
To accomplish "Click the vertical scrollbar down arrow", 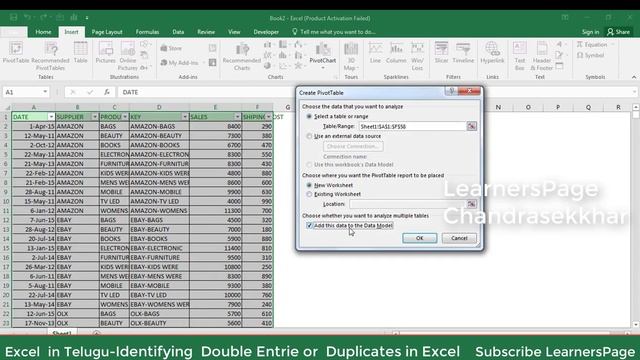I will point(636,324).
